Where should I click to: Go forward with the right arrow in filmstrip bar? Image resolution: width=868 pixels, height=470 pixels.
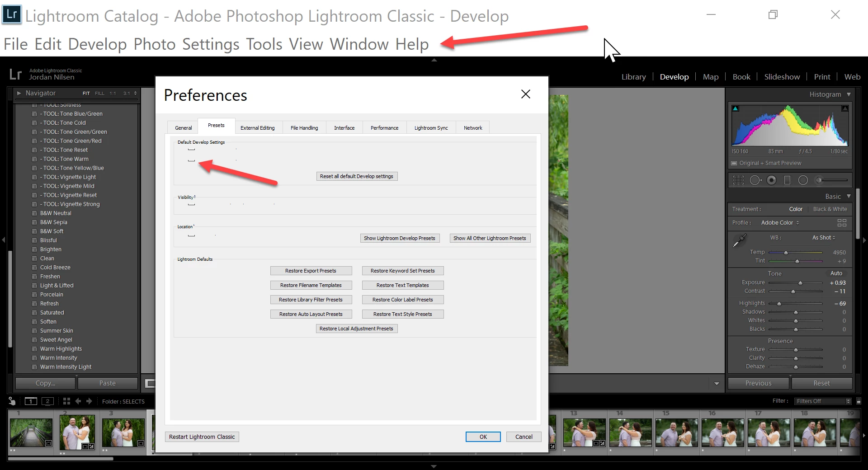pyautogui.click(x=89, y=401)
